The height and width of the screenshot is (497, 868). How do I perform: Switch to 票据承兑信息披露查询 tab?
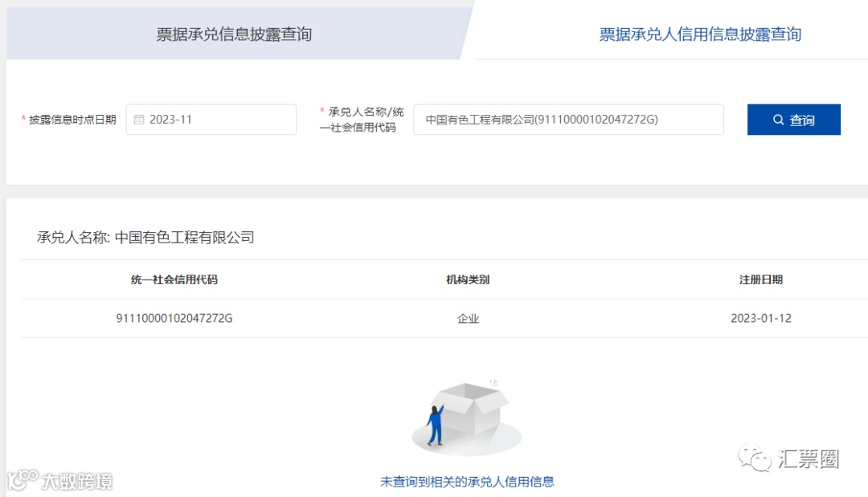click(x=234, y=35)
